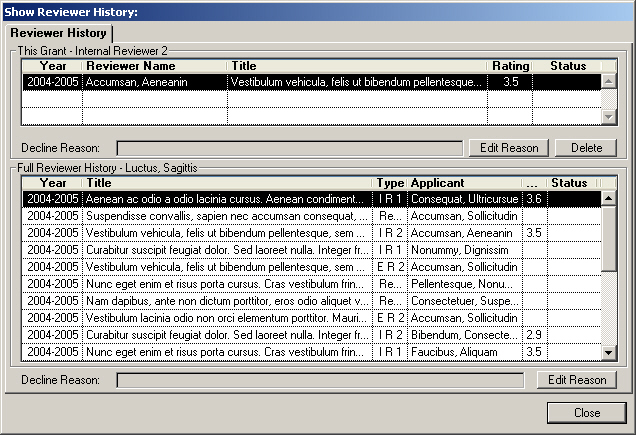
Task: Click up arrow of Full Reviewer History scrollbar
Action: coord(608,198)
